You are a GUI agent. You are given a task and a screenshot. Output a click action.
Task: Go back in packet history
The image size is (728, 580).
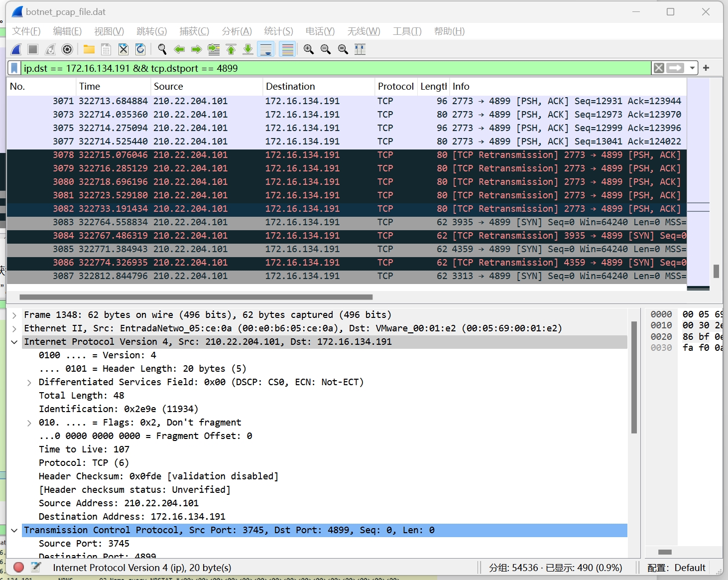pos(179,49)
